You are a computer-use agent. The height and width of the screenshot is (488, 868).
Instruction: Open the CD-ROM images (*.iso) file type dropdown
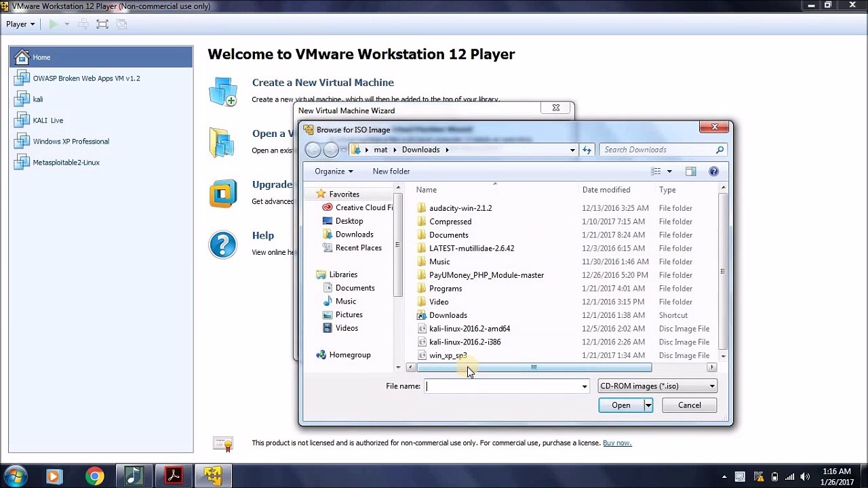(657, 386)
